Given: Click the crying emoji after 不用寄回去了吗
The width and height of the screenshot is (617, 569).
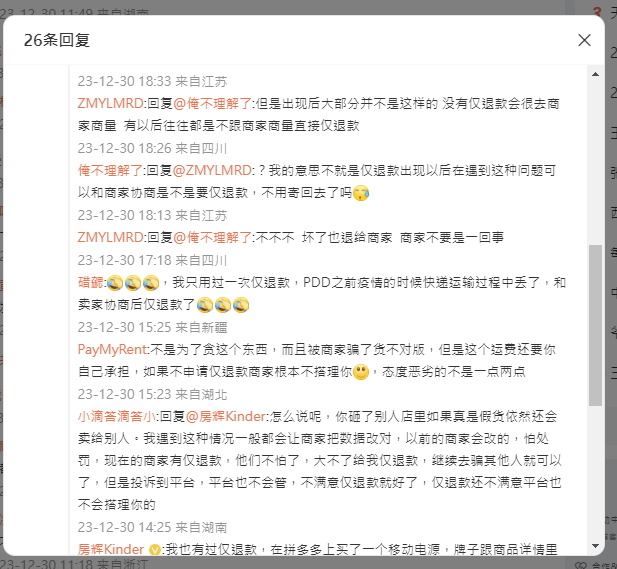Looking at the screenshot, I should pyautogui.click(x=361, y=193).
